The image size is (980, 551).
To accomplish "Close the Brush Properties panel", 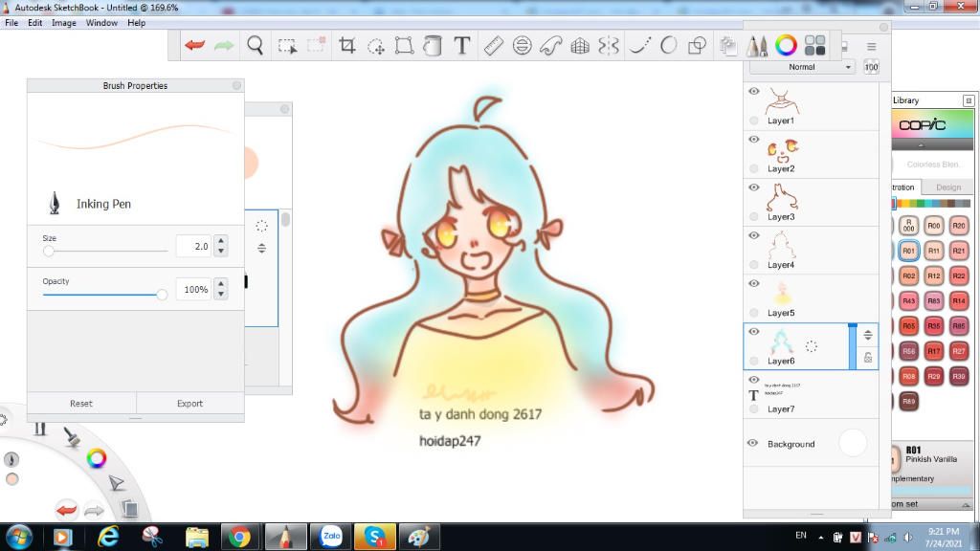I will 237,85.
